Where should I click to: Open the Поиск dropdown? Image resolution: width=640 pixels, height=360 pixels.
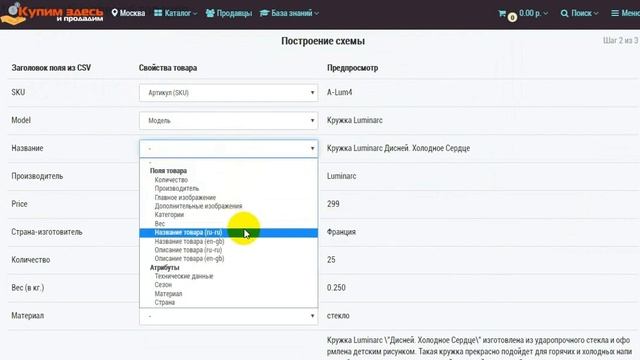coord(584,13)
